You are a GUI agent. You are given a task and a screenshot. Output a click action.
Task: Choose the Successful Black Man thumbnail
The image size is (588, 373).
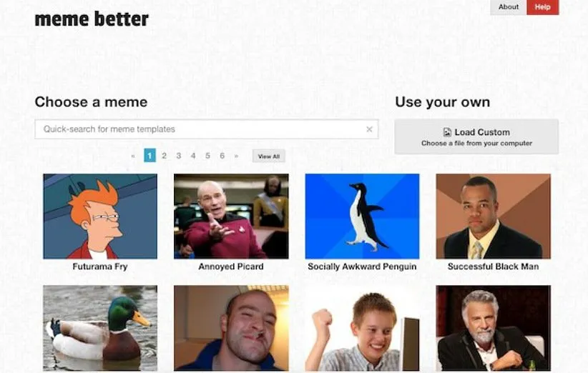point(493,216)
